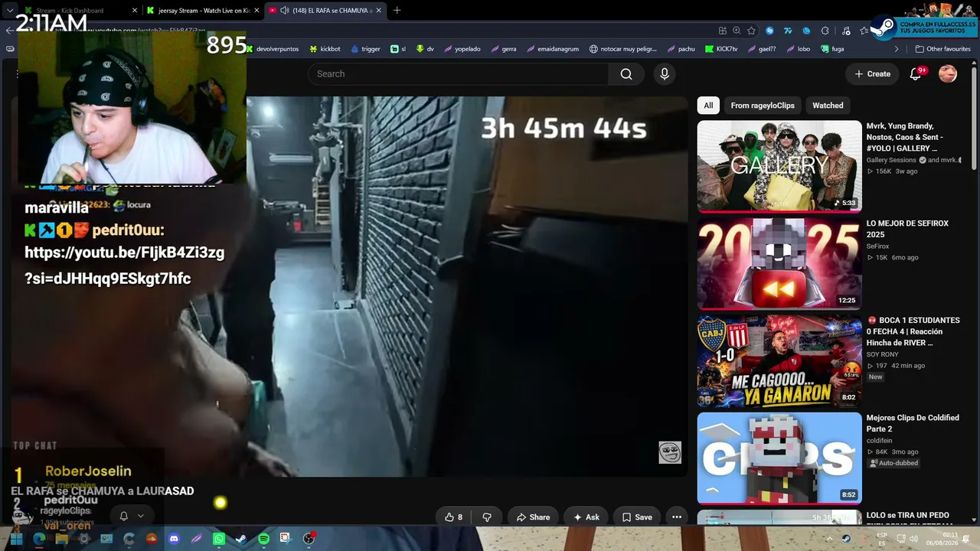Screen dimensions: 980x551
Task: Open the tab search dropdown chevron
Action: tap(10, 11)
